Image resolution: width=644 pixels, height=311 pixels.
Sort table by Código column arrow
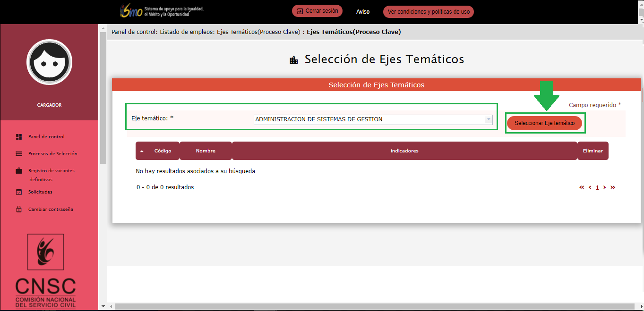click(x=142, y=151)
